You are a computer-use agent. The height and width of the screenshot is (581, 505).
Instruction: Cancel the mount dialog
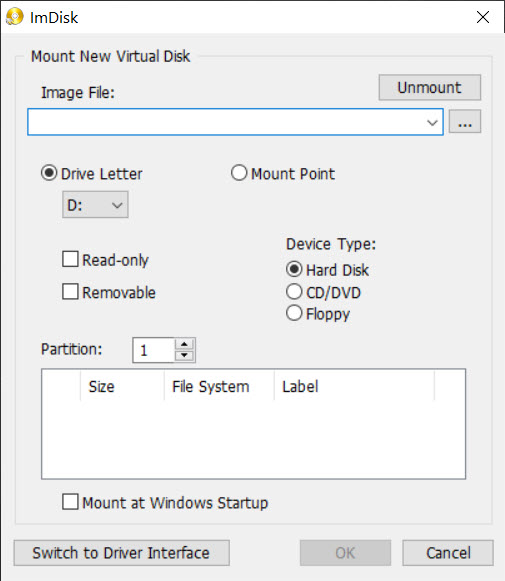pyautogui.click(x=448, y=553)
